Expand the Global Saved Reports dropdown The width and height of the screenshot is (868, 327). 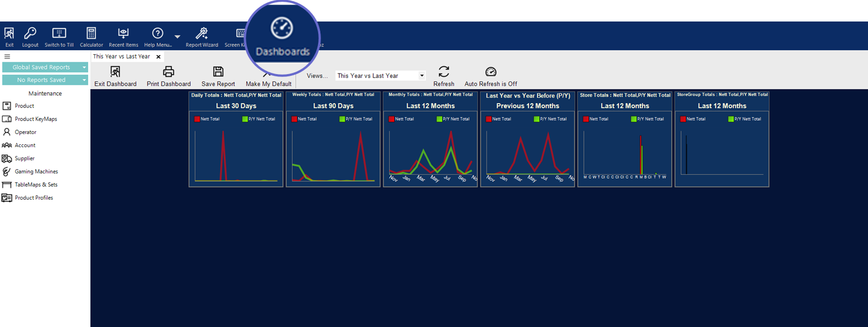click(84, 67)
